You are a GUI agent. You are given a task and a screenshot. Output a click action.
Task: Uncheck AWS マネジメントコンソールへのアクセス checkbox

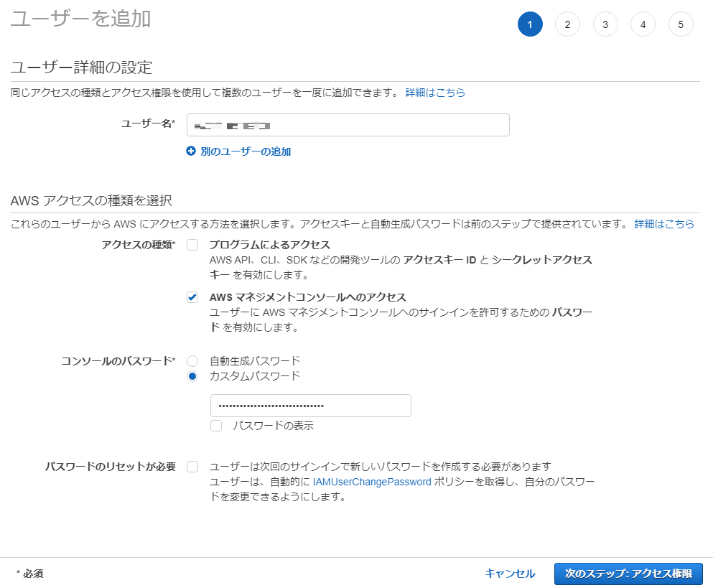(193, 297)
